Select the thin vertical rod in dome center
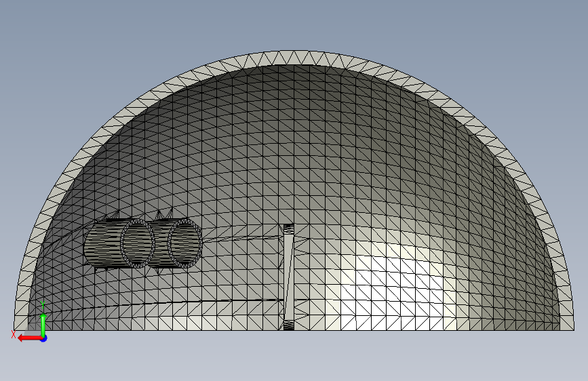Screen dimensions: 588x381 pos(288,277)
